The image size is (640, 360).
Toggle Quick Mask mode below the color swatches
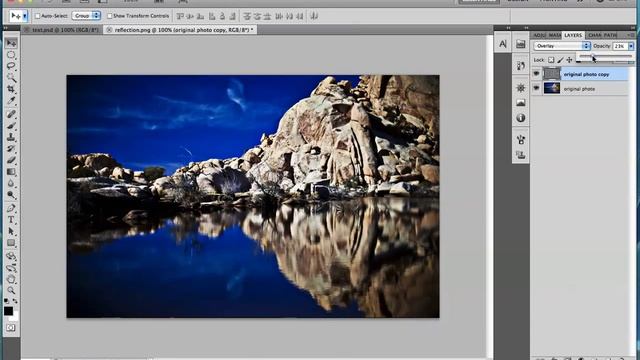[x=11, y=328]
